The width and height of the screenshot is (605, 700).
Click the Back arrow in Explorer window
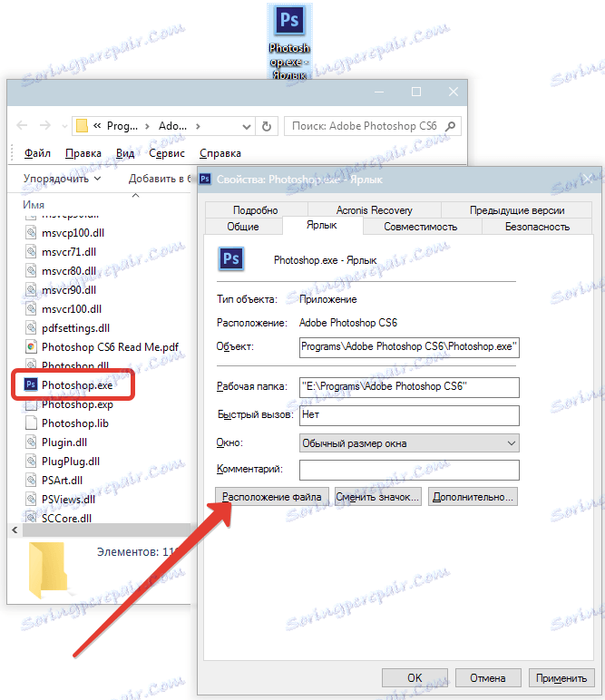pyautogui.click(x=22, y=126)
